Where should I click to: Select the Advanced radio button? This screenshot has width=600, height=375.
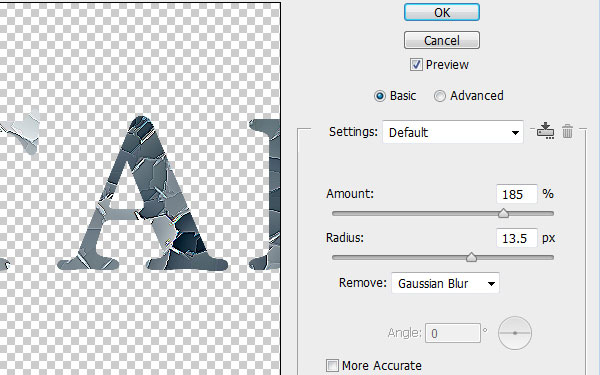point(440,96)
